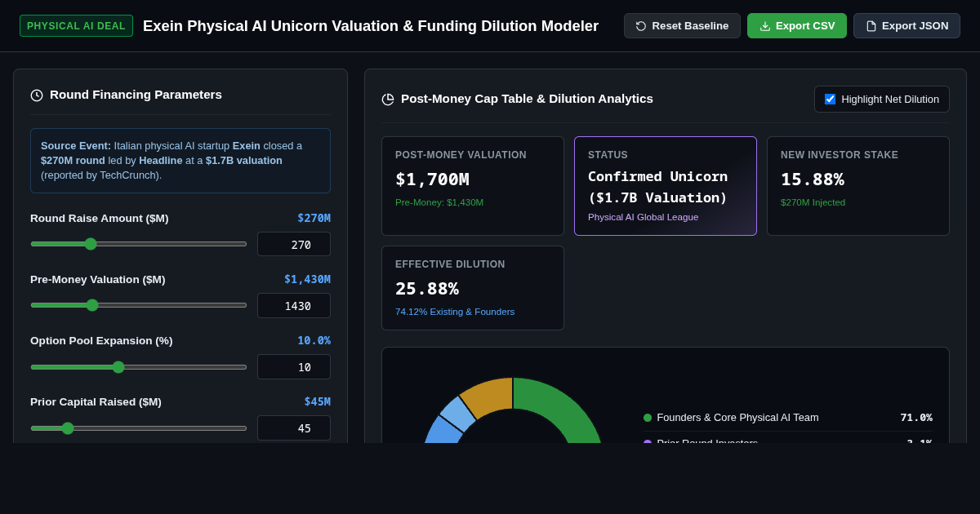Click the reset arrow icon in Reset Baseline
The width and height of the screenshot is (980, 514).
coord(641,26)
